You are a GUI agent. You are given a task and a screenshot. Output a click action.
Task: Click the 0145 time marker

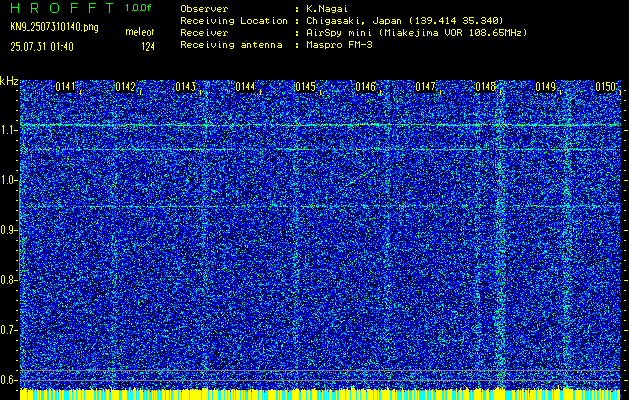[x=305, y=87]
